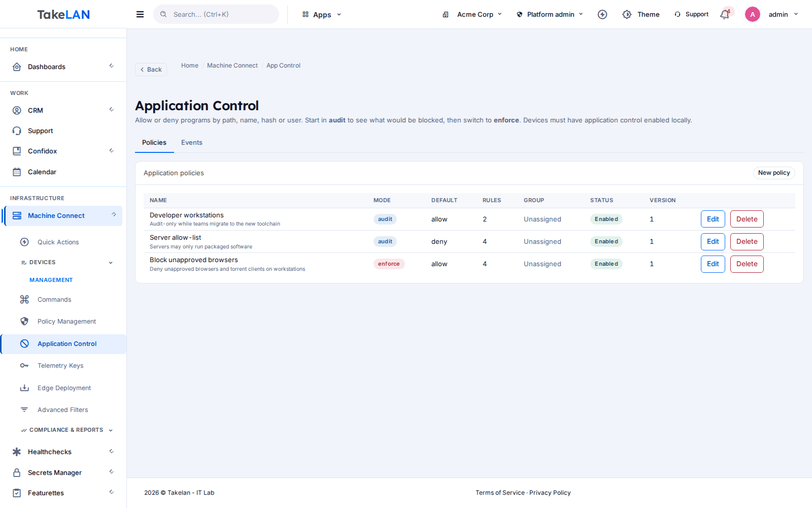Open Calendar from the sidebar
812x508 pixels.
click(x=63, y=172)
